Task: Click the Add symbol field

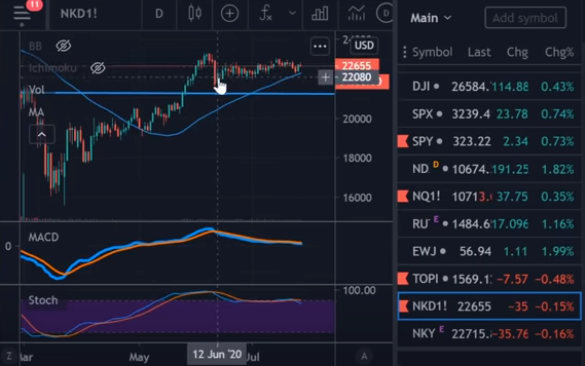Action: point(525,18)
